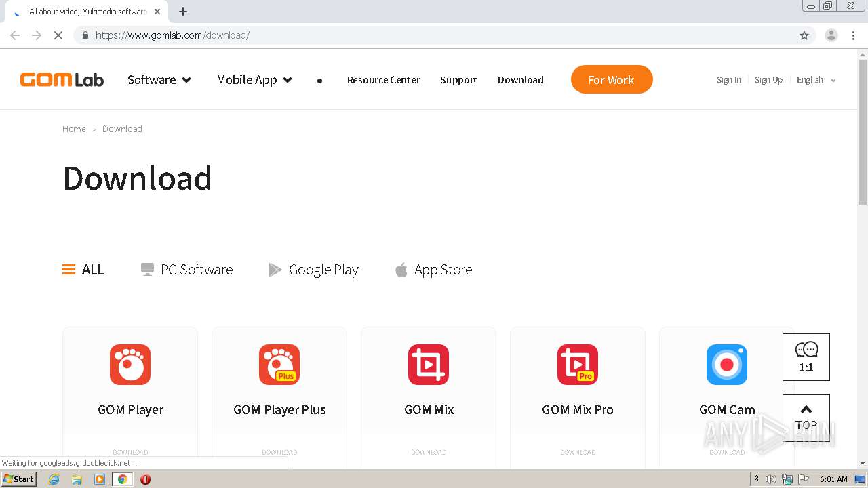Launch Internet Explorer from the taskbar
This screenshot has height=488, width=868.
(x=54, y=479)
